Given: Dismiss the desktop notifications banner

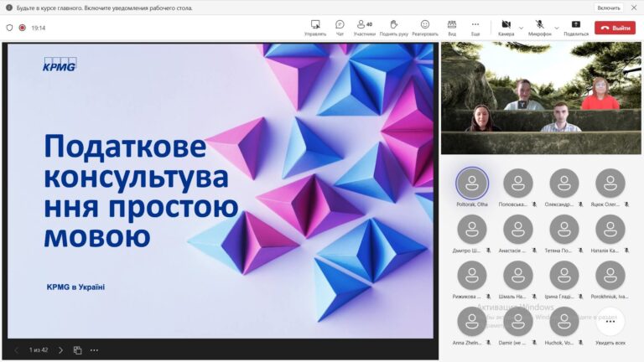Looking at the screenshot, I should tap(633, 8).
